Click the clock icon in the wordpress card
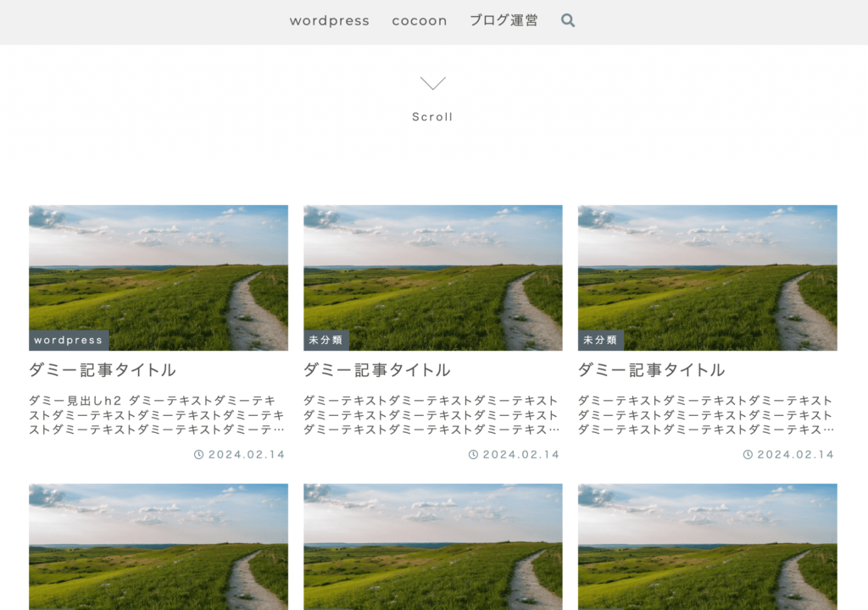Image resolution: width=868 pixels, height=610 pixels. tap(198, 454)
